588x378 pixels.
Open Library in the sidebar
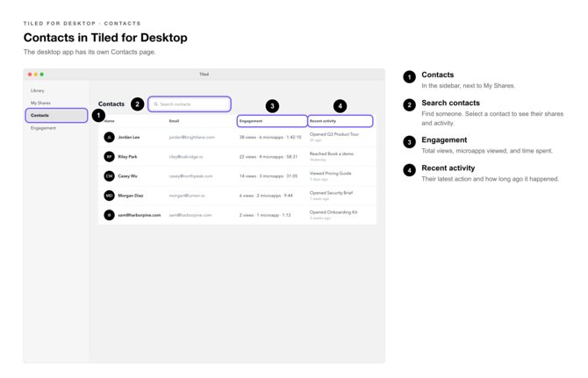click(38, 90)
